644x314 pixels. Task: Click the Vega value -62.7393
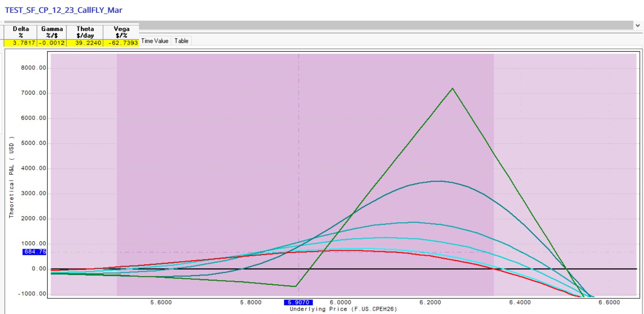pyautogui.click(x=121, y=43)
